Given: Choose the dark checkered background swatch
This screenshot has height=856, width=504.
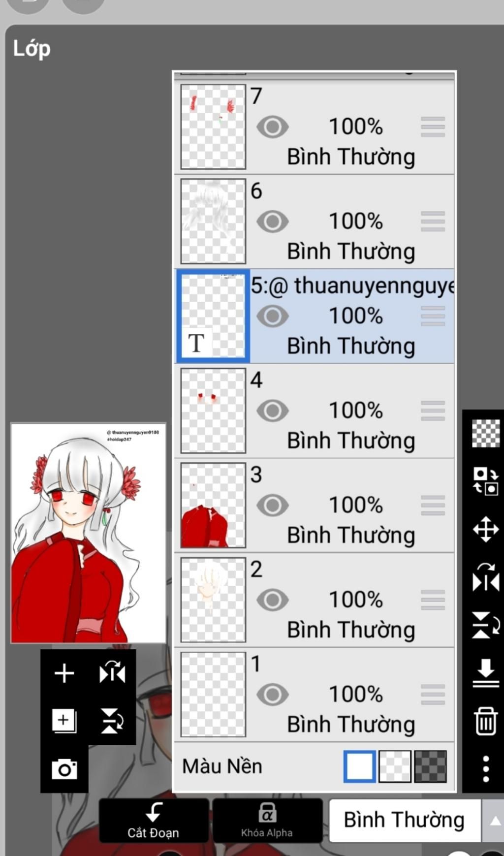Looking at the screenshot, I should click(x=431, y=766).
